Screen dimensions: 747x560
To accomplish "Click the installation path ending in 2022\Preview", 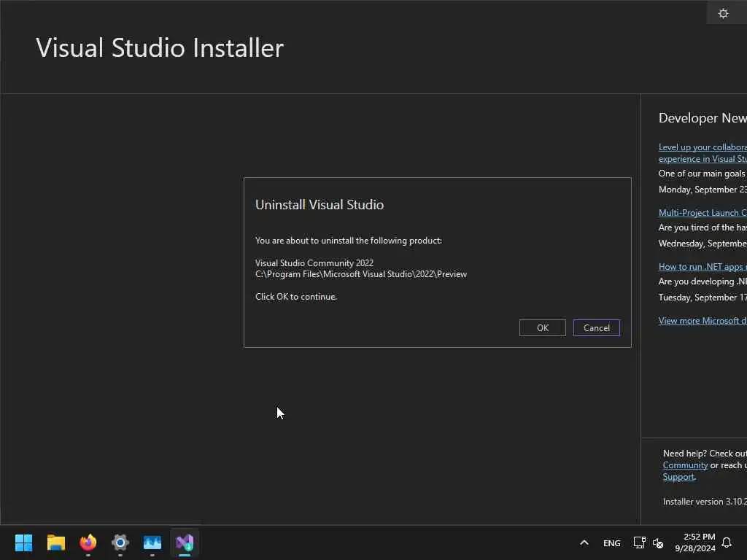I will pyautogui.click(x=360, y=274).
